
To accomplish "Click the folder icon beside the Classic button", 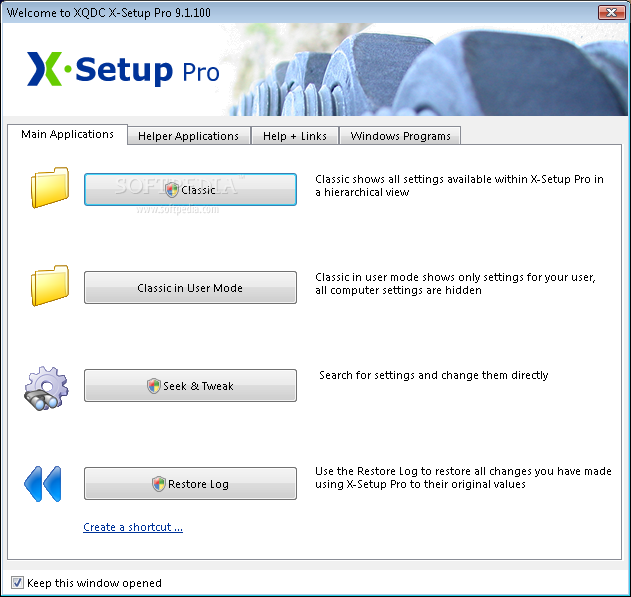I will (x=50, y=187).
